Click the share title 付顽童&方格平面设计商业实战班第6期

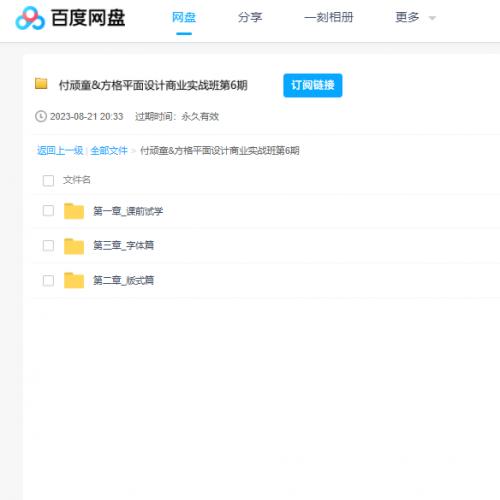click(153, 85)
